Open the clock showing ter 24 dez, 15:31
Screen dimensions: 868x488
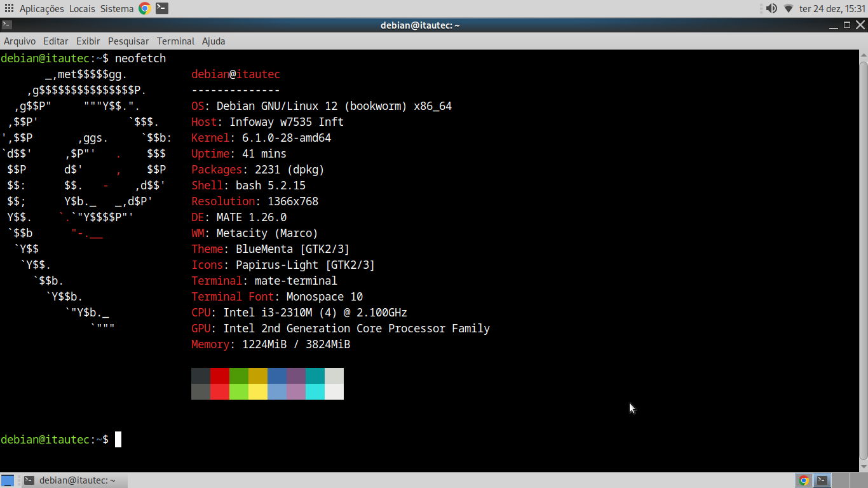tap(832, 9)
